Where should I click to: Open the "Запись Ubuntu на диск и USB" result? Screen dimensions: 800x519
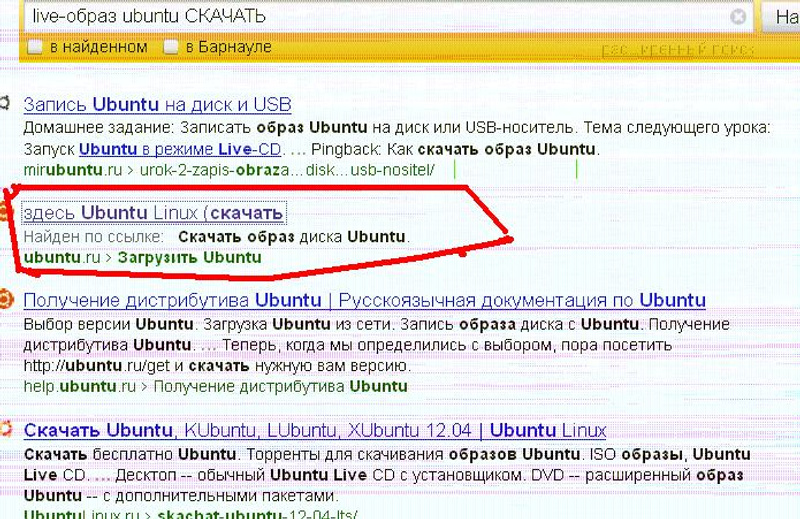158,105
